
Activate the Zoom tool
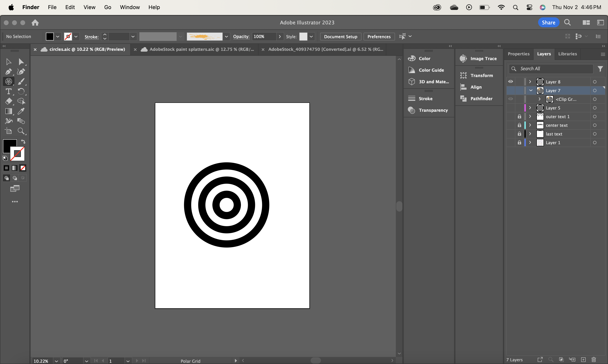[x=22, y=131]
